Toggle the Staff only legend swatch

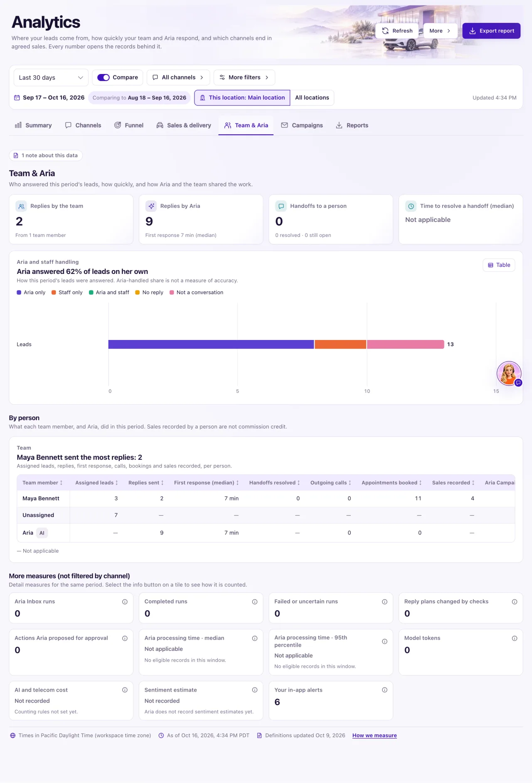click(54, 293)
